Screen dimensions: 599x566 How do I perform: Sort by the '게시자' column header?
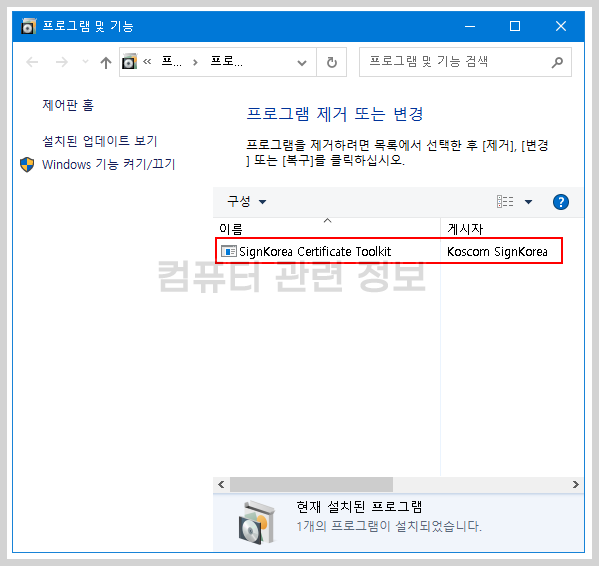(x=512, y=228)
